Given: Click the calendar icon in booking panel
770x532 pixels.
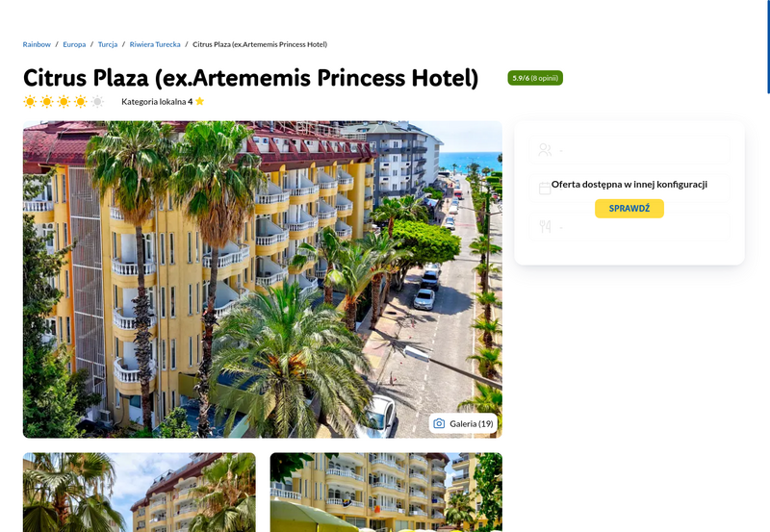Looking at the screenshot, I should pyautogui.click(x=545, y=189).
